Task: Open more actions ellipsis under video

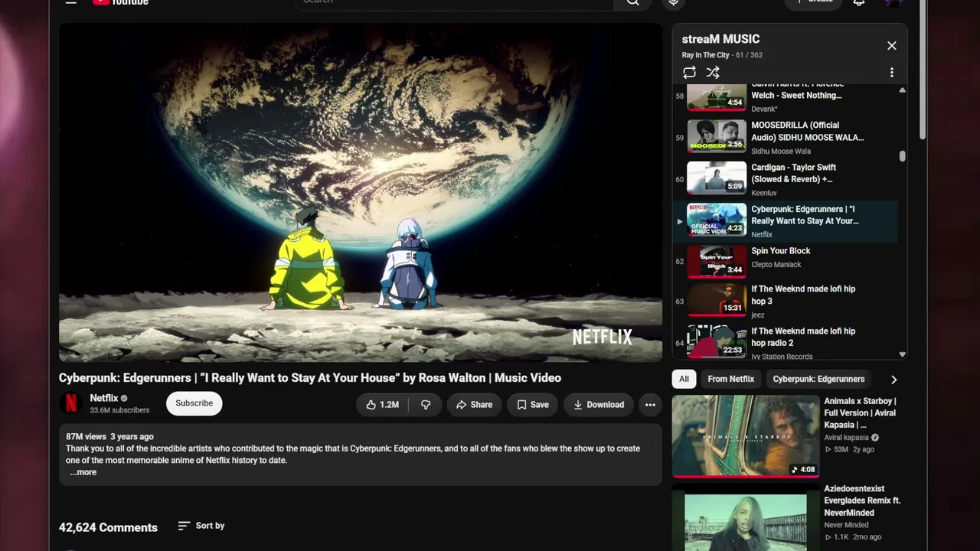Action: point(650,405)
